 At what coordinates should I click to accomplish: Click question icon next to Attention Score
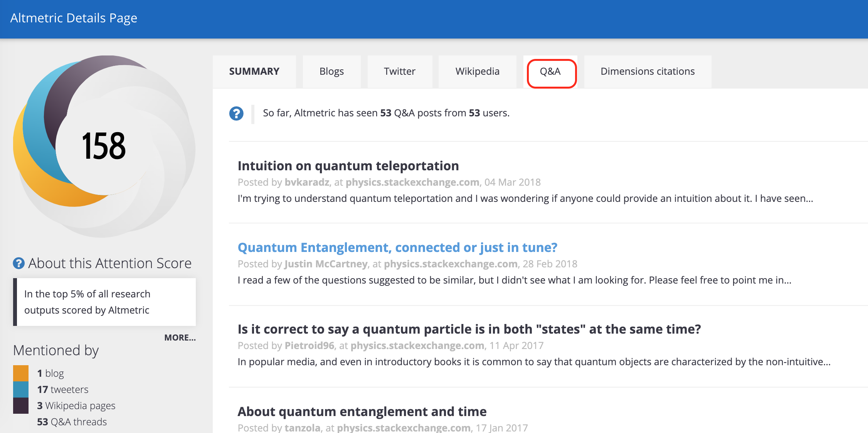point(19,263)
